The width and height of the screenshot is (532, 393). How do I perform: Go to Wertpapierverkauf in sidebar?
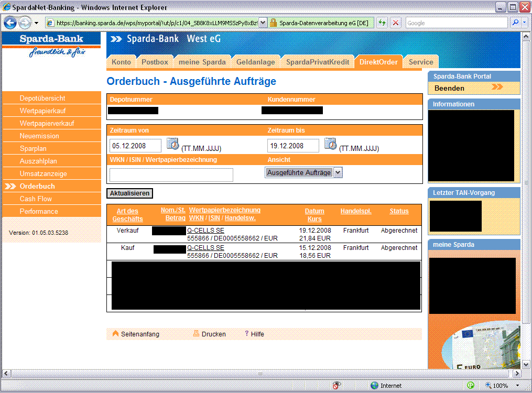tap(51, 123)
